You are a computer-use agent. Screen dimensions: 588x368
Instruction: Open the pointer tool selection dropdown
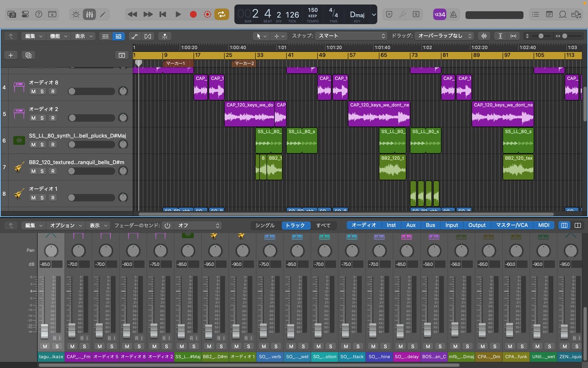[x=261, y=36]
